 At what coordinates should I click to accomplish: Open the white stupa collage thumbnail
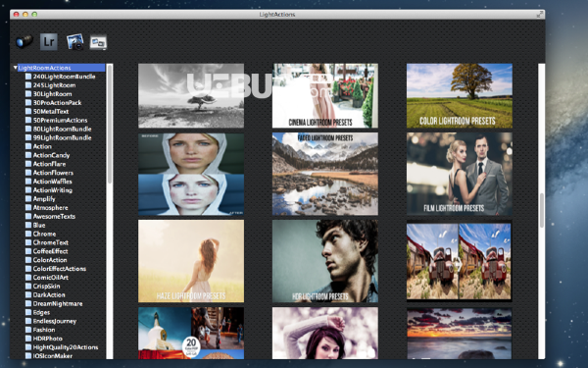[191, 333]
